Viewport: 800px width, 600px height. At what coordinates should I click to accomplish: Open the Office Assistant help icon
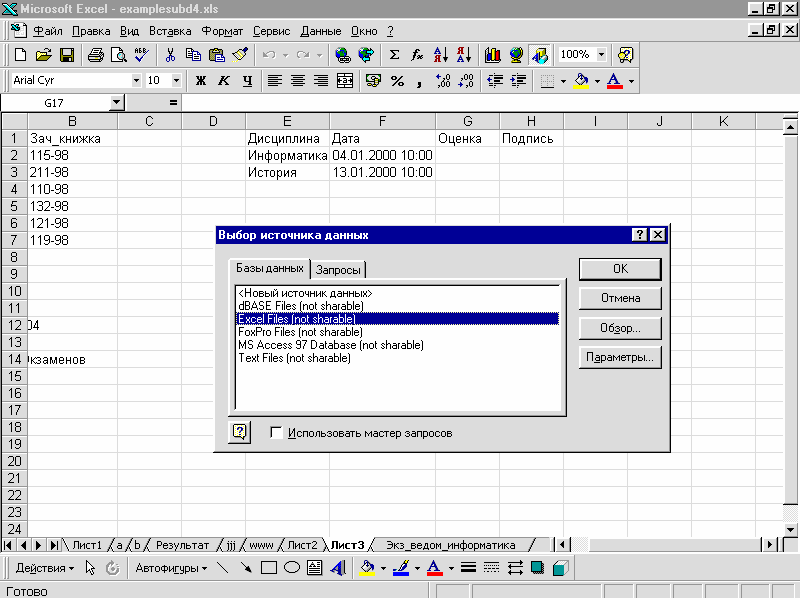626,55
